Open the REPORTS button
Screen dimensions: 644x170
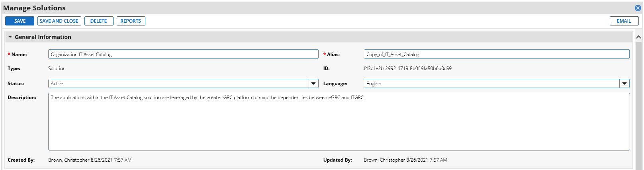[x=131, y=21]
